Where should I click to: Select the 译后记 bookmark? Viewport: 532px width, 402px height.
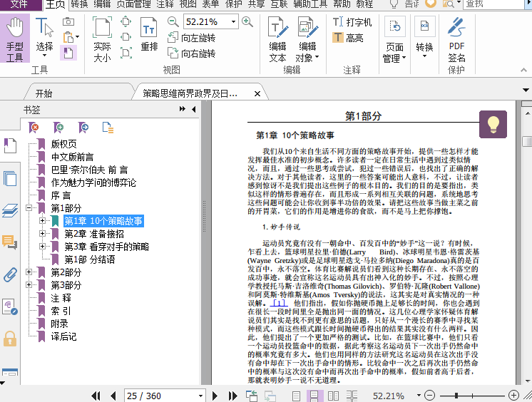[x=63, y=336]
